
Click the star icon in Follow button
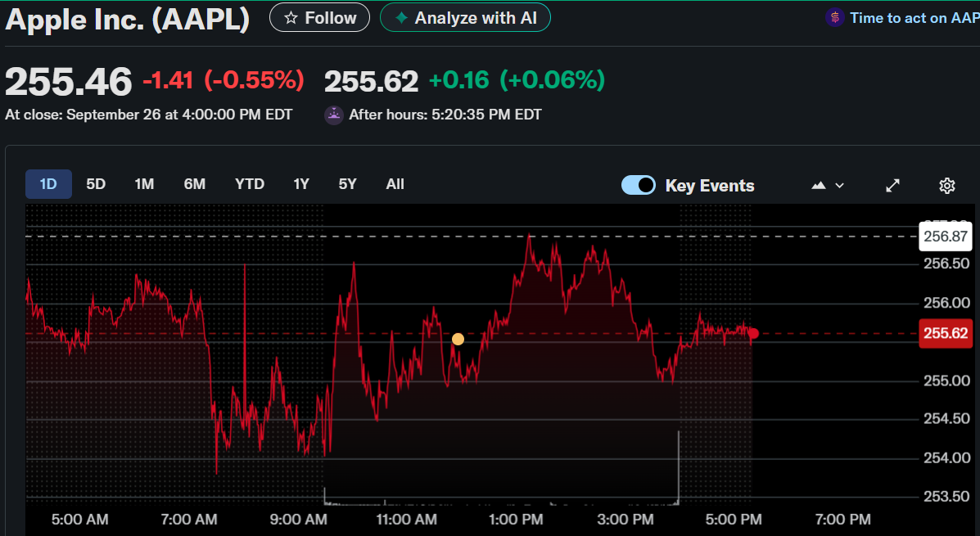pos(291,18)
